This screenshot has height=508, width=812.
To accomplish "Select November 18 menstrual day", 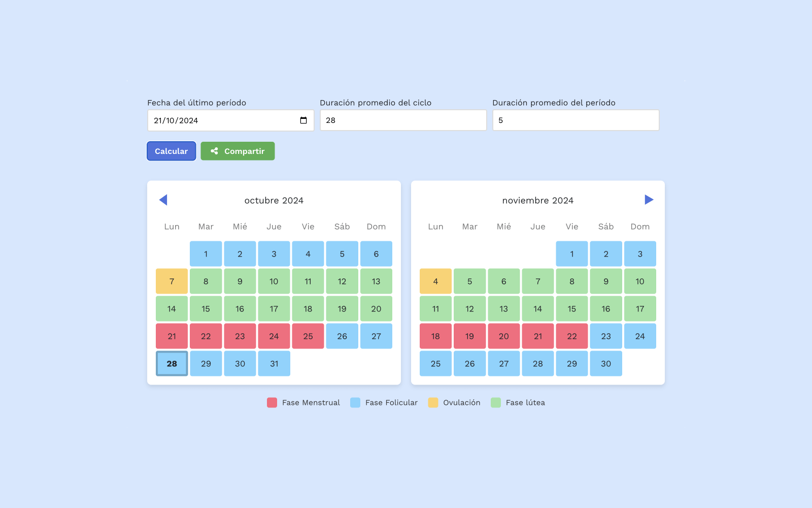I will pyautogui.click(x=435, y=336).
